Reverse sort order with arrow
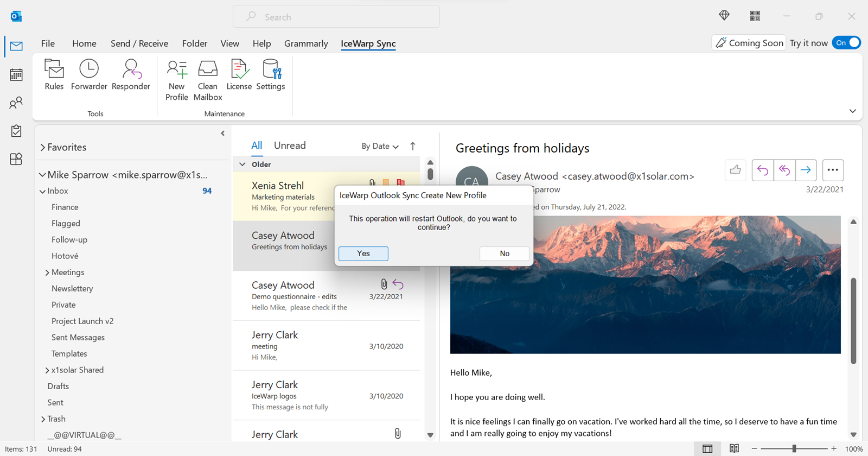868x456 pixels. click(413, 146)
